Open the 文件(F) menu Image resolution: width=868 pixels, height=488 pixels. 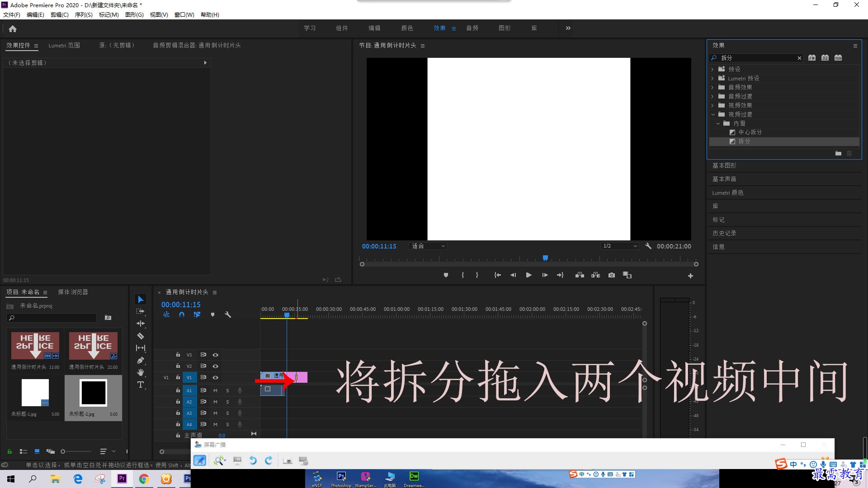pyautogui.click(x=11, y=14)
